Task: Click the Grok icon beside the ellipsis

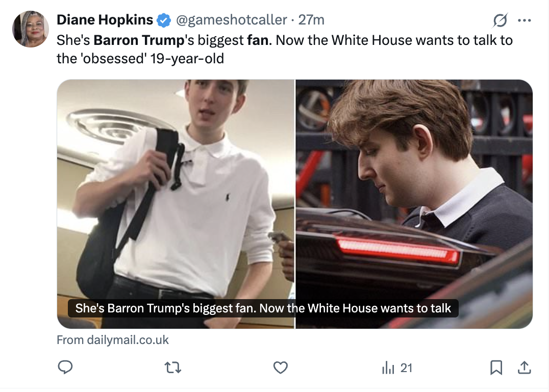Action: tap(500, 20)
